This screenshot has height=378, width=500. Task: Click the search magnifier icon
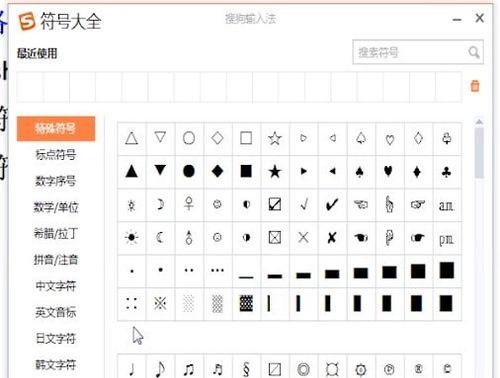pyautogui.click(x=474, y=52)
